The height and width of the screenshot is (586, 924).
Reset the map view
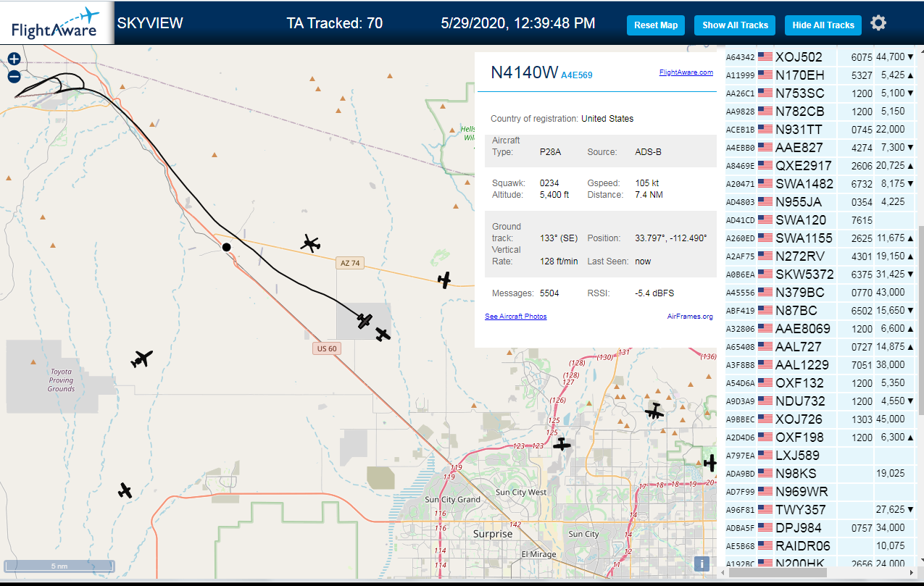pyautogui.click(x=656, y=25)
